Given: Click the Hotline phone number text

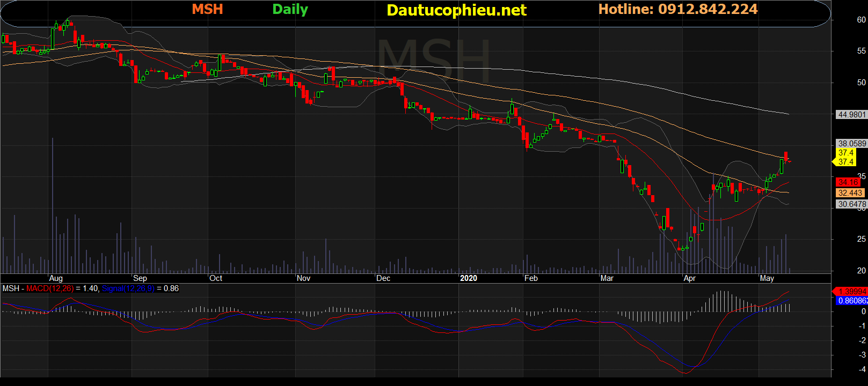Looking at the screenshot, I should coord(677,9).
